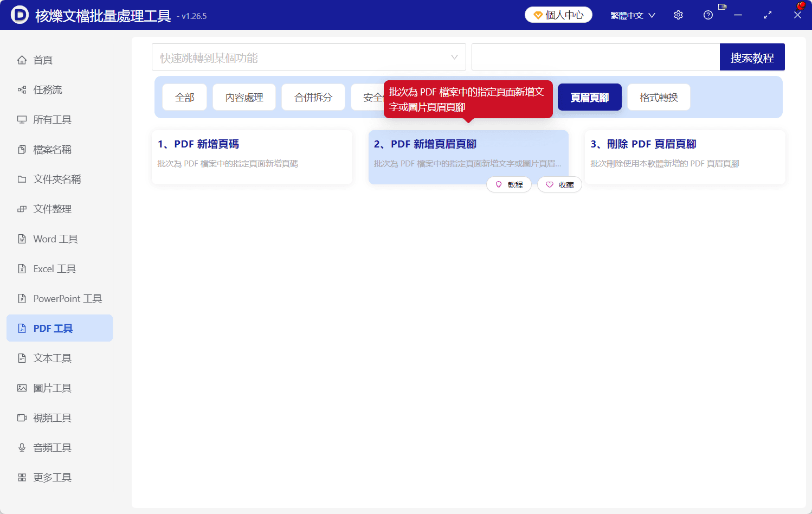Click the home icon beside 首頁

tap(22, 60)
